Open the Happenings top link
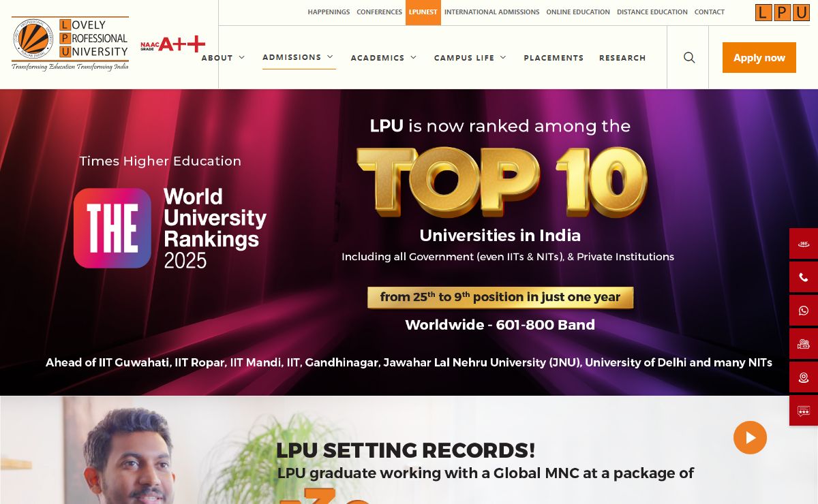Image resolution: width=818 pixels, height=504 pixels. (x=329, y=12)
